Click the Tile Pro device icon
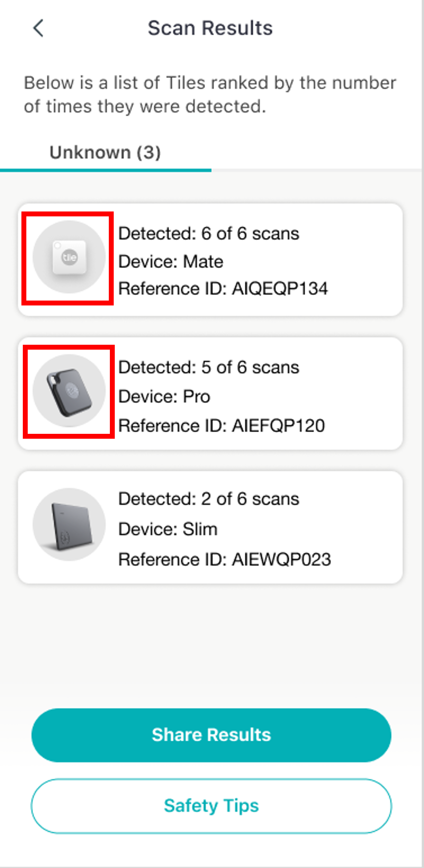424x868 pixels. [69, 391]
